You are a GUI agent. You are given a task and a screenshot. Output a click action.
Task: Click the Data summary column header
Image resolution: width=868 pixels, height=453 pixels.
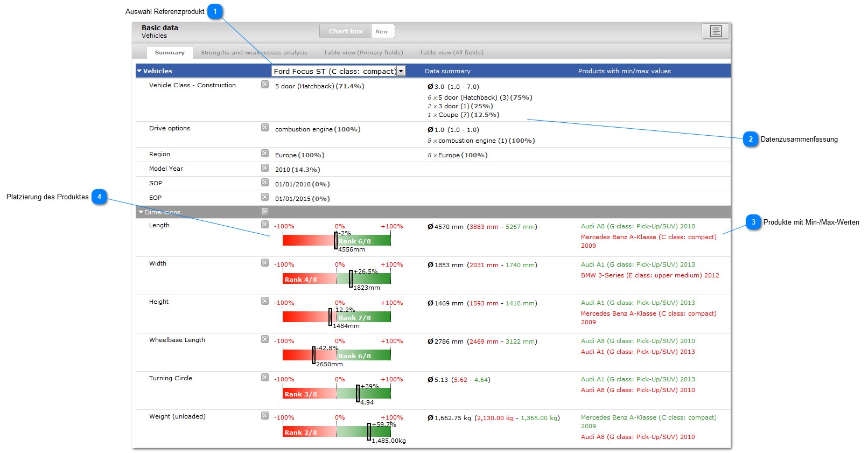(447, 71)
